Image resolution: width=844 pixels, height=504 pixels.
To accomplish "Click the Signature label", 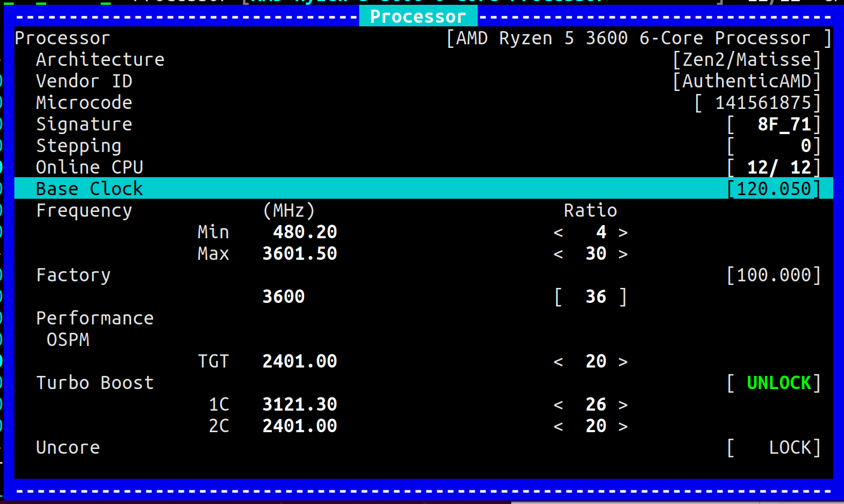I will point(84,124).
